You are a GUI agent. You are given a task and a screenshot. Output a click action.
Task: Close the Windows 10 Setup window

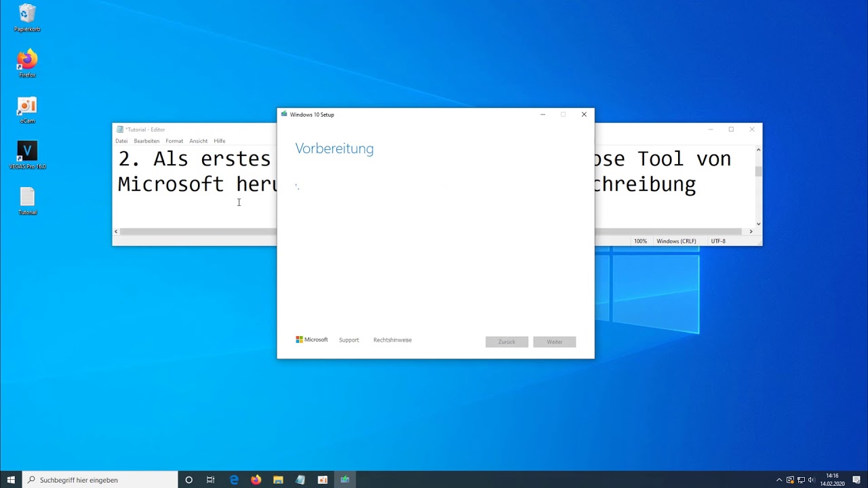pos(584,115)
